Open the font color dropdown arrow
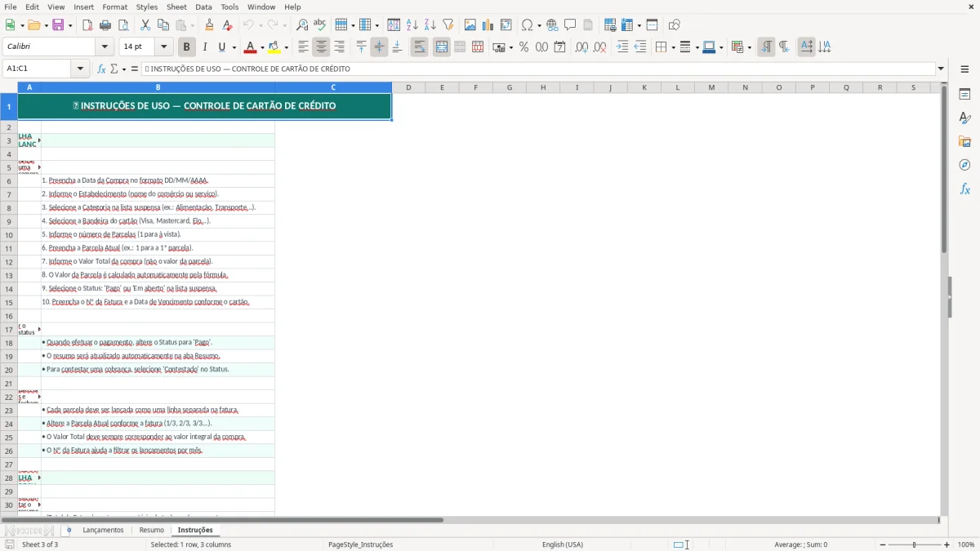 (x=263, y=47)
